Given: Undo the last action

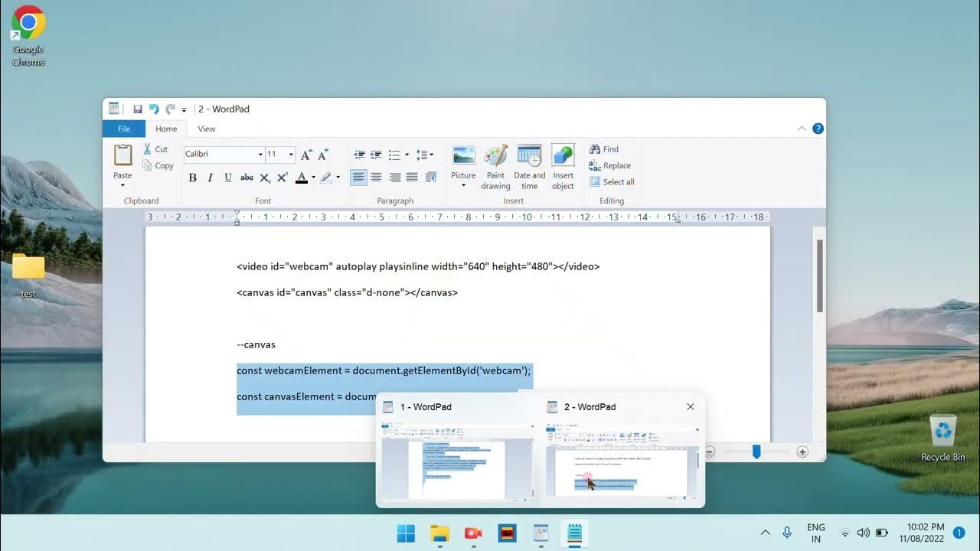Looking at the screenshot, I should [x=154, y=109].
